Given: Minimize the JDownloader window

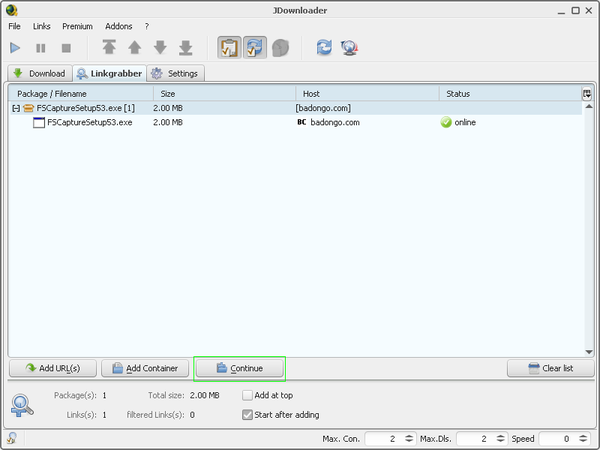Looking at the screenshot, I should point(561,11).
